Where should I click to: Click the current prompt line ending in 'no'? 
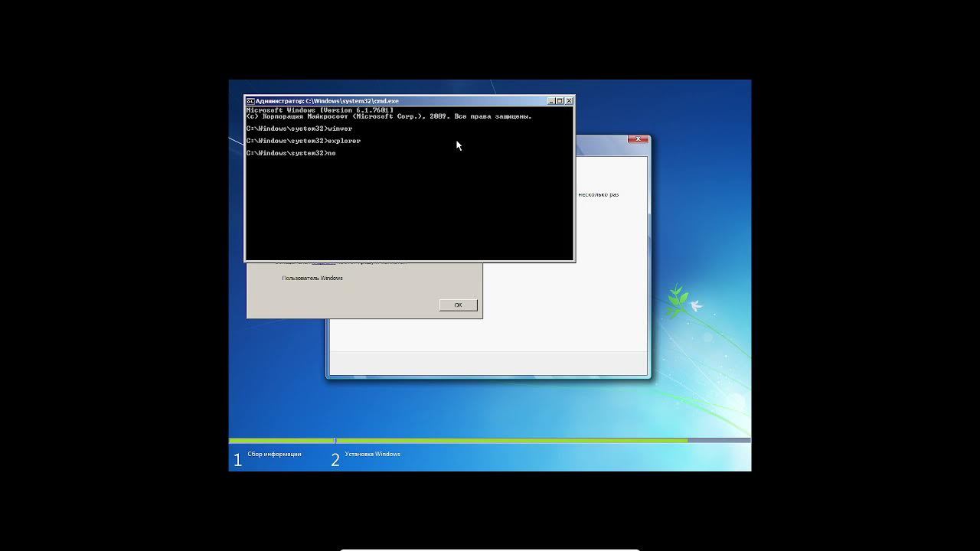[x=291, y=153]
